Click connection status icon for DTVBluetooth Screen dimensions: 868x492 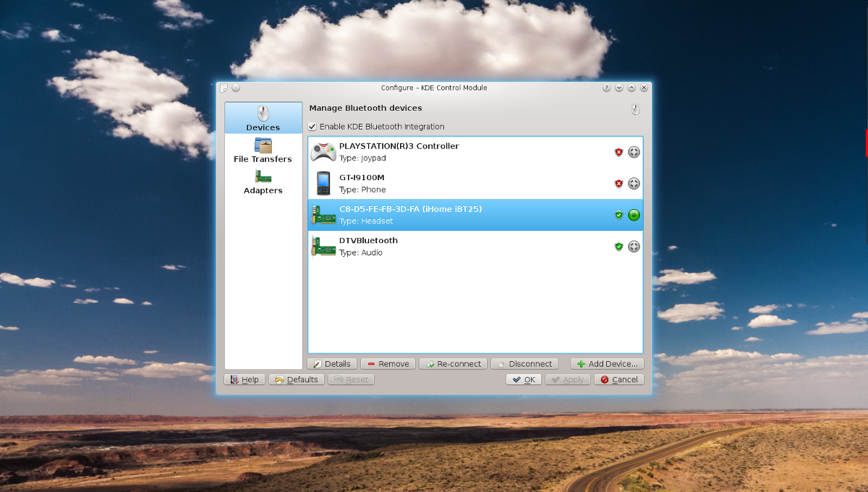(x=634, y=247)
